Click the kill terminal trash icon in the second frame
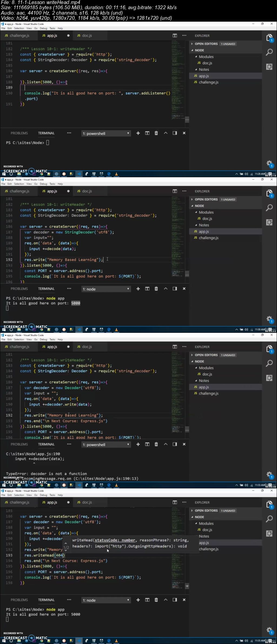This screenshot has width=277, height=644. [x=156, y=289]
